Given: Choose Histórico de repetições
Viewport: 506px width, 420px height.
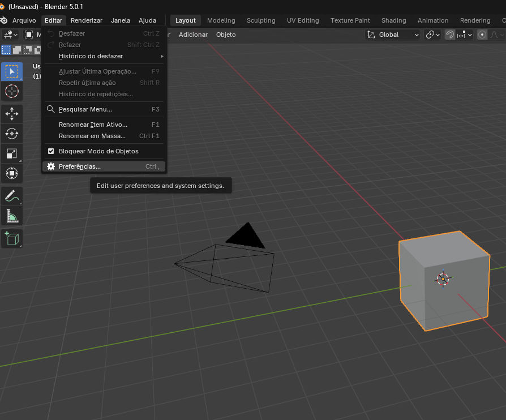Looking at the screenshot, I should 104,94.
